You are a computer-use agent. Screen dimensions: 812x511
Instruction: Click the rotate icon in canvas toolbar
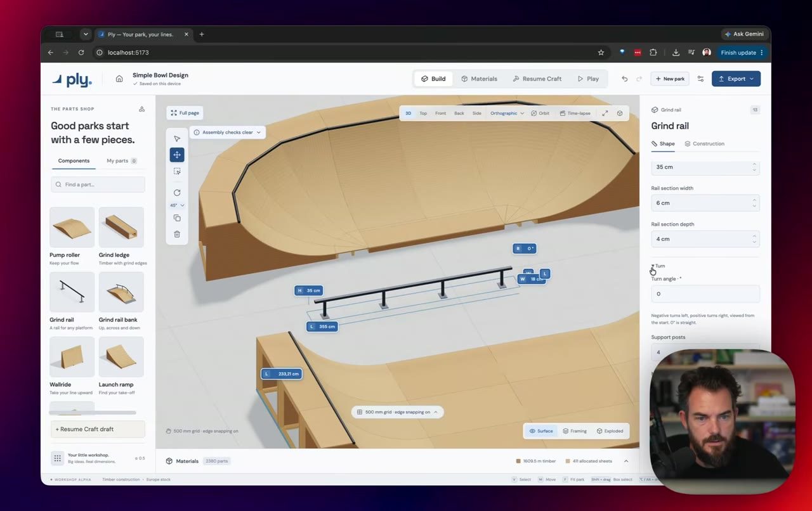click(177, 193)
